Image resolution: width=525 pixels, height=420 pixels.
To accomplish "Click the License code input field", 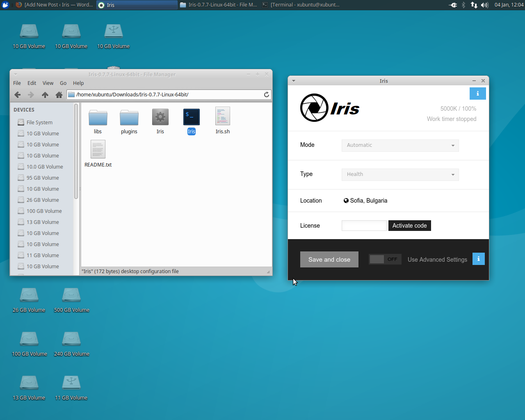I will pos(364,226).
